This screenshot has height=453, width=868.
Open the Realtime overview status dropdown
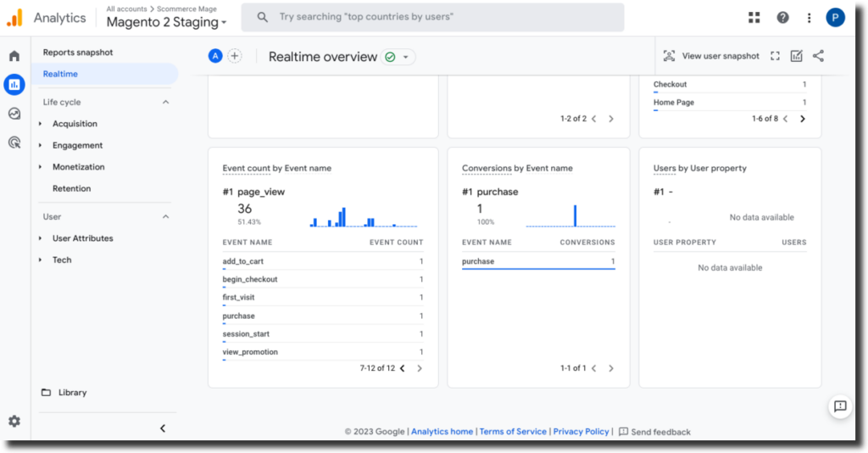tap(398, 57)
